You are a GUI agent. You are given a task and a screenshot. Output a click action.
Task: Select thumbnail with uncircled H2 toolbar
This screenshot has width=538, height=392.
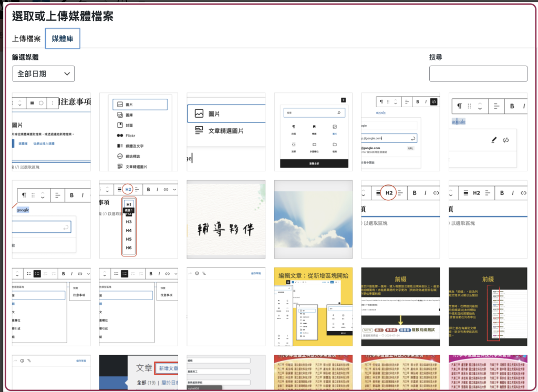point(488,219)
